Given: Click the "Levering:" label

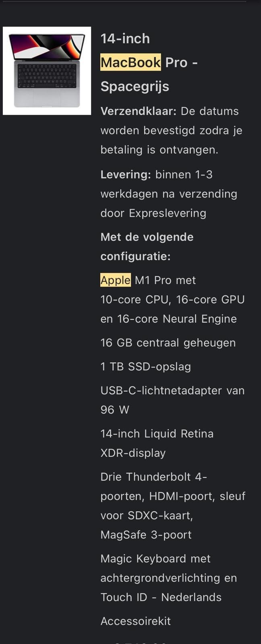Looking at the screenshot, I should click(x=126, y=175).
